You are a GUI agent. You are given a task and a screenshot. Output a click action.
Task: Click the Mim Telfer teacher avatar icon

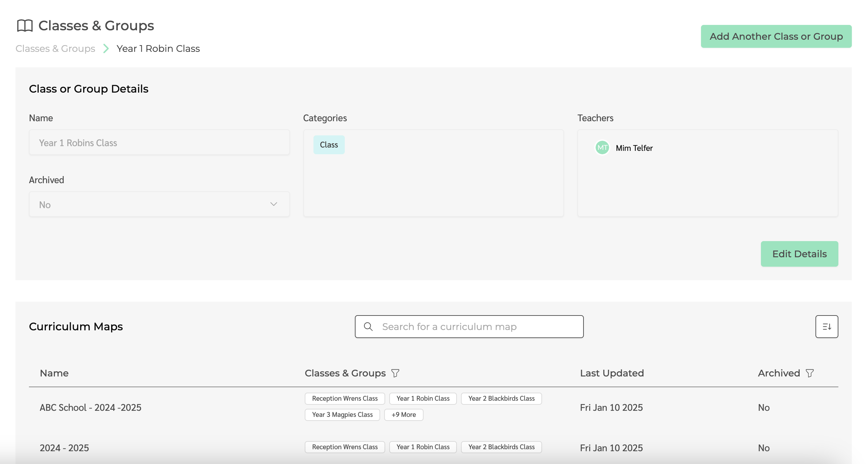click(x=603, y=148)
